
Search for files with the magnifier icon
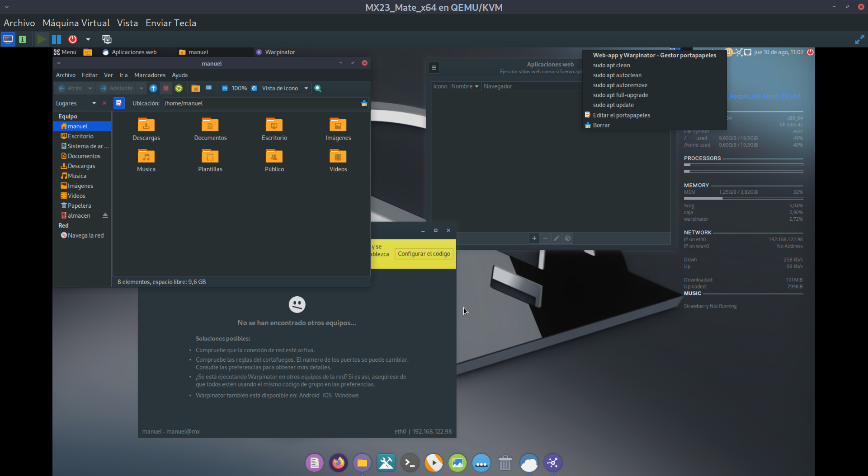[x=318, y=88]
